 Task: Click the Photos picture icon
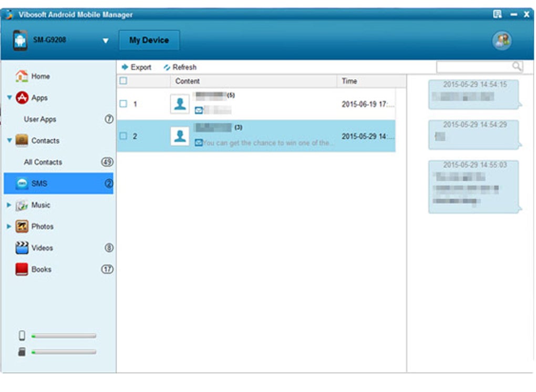point(22,226)
